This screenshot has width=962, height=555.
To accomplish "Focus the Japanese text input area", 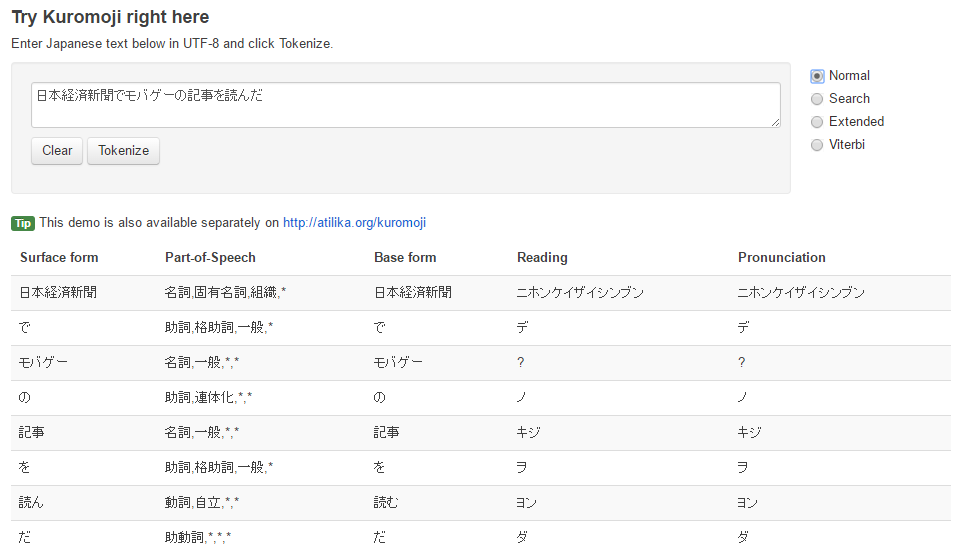I will point(406,105).
